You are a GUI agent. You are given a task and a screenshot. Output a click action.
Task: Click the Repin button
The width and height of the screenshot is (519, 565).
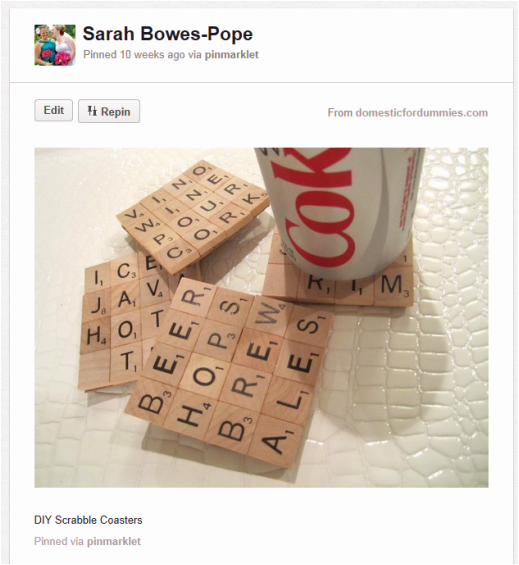pyautogui.click(x=109, y=111)
